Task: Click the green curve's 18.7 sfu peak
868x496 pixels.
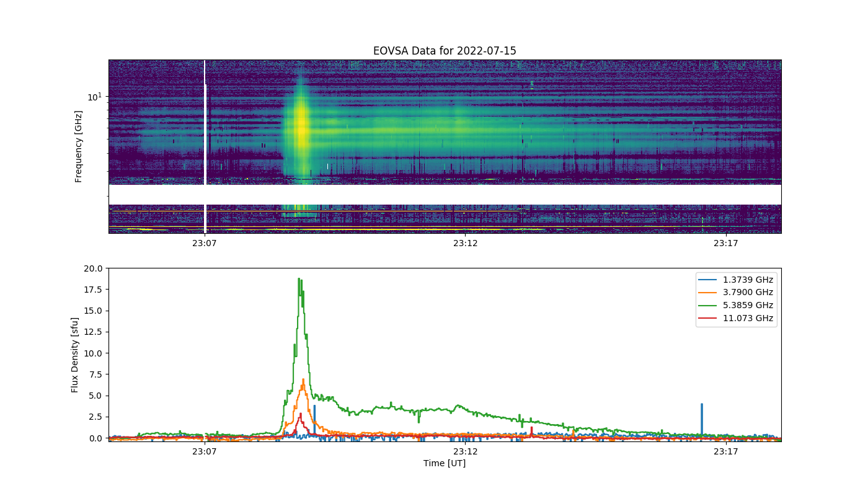Action: tap(299, 279)
